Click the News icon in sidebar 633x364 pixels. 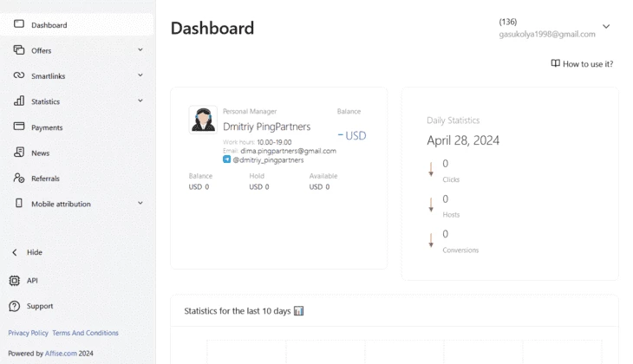pyautogui.click(x=19, y=153)
